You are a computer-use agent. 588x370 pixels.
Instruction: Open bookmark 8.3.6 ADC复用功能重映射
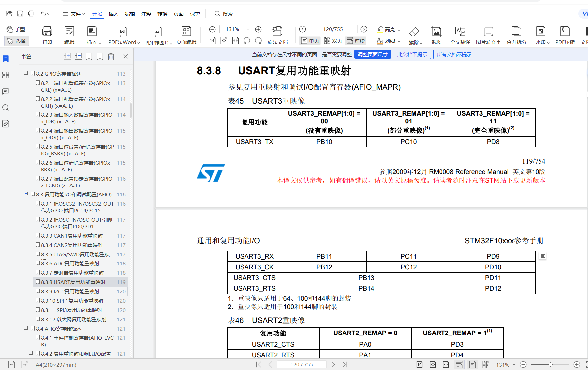[70, 263]
